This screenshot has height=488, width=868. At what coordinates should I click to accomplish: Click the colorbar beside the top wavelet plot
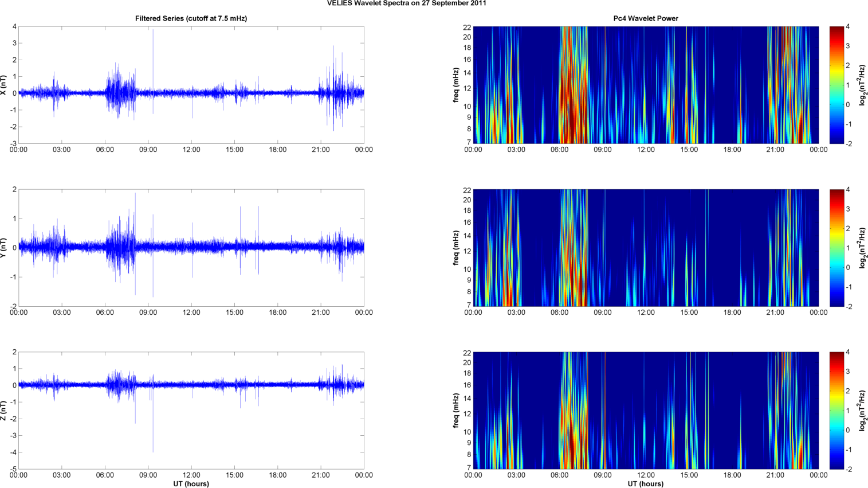click(x=836, y=85)
